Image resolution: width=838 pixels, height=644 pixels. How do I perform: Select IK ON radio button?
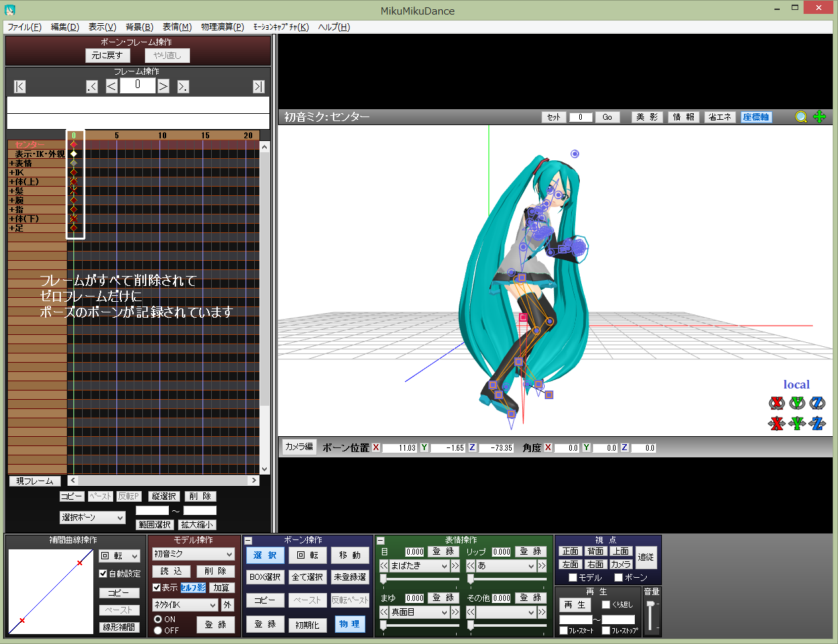158,620
